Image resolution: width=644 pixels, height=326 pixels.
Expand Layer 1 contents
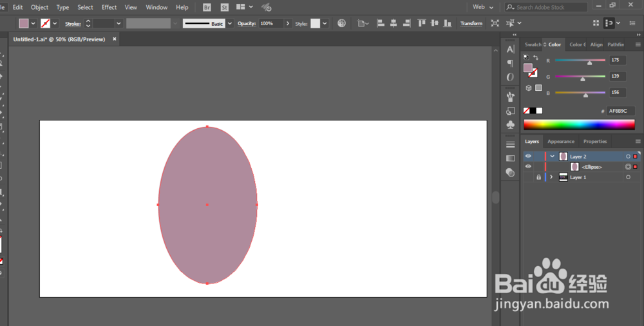click(x=552, y=177)
